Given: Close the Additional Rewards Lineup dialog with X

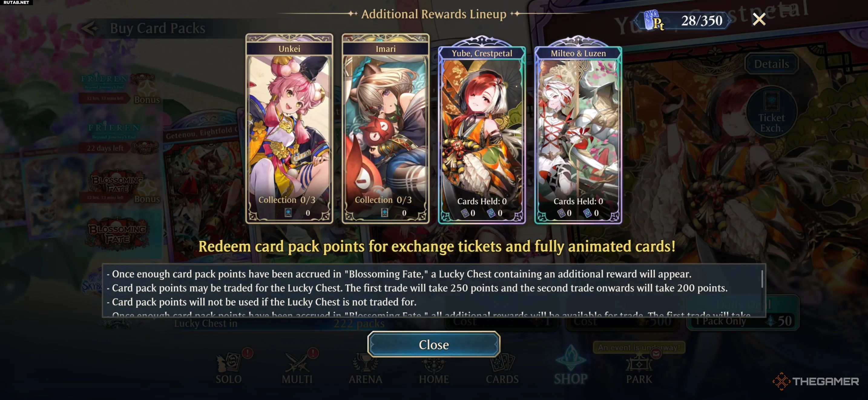Looking at the screenshot, I should (x=759, y=20).
